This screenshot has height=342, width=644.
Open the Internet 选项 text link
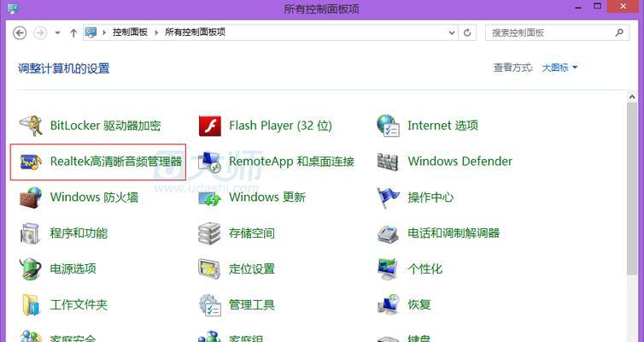(x=442, y=126)
